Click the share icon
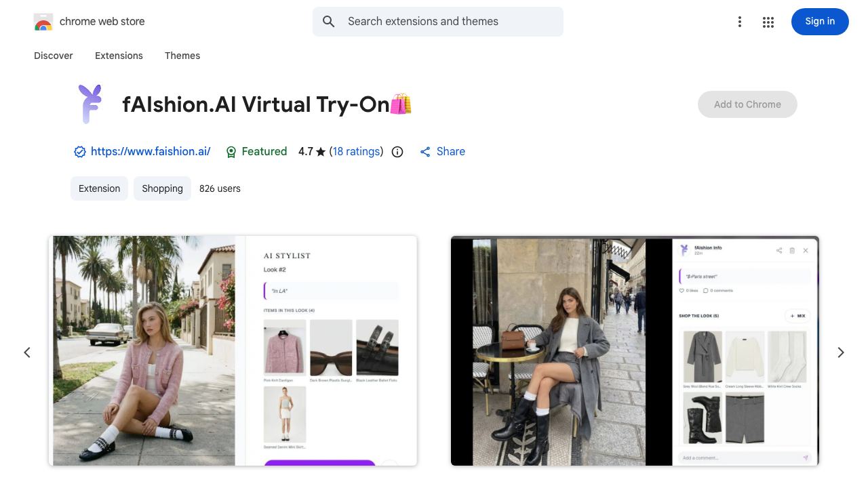 (x=425, y=152)
